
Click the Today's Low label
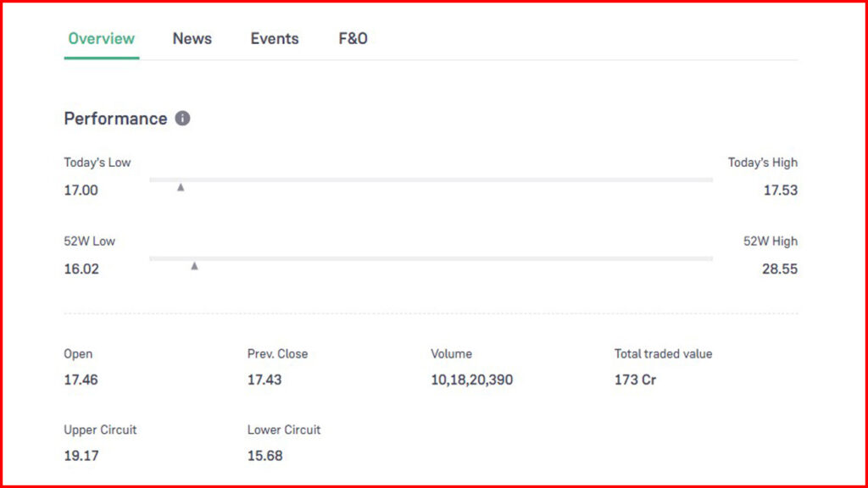click(x=97, y=163)
